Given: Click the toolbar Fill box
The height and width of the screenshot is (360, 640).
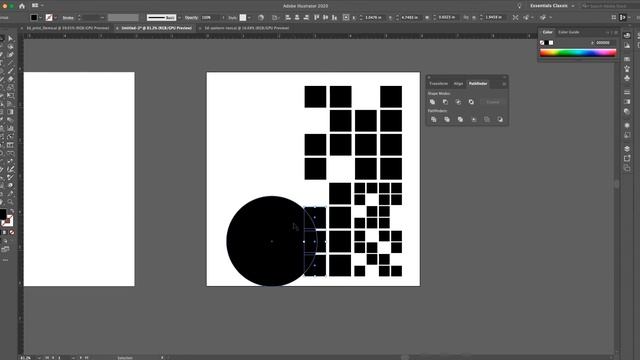Looking at the screenshot, I should (x=3, y=214).
